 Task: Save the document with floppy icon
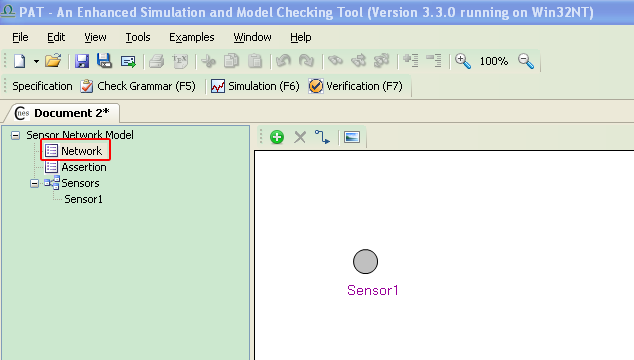82,61
